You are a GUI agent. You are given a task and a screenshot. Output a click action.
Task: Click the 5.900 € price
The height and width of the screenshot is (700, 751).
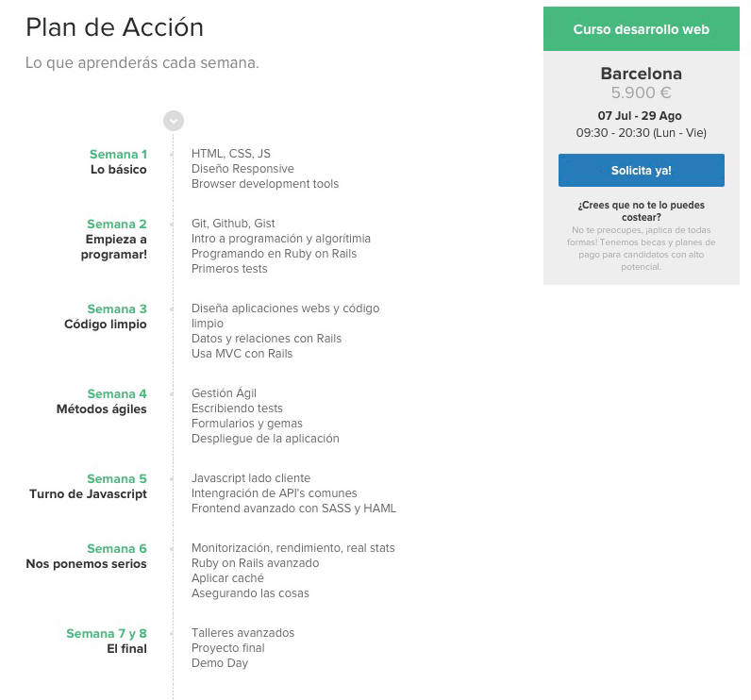pos(641,92)
